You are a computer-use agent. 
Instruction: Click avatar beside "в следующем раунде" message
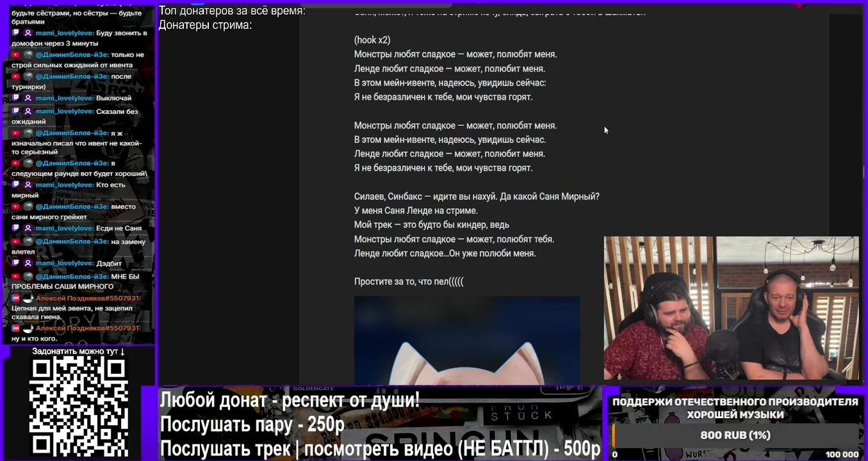pyautogui.click(x=28, y=163)
